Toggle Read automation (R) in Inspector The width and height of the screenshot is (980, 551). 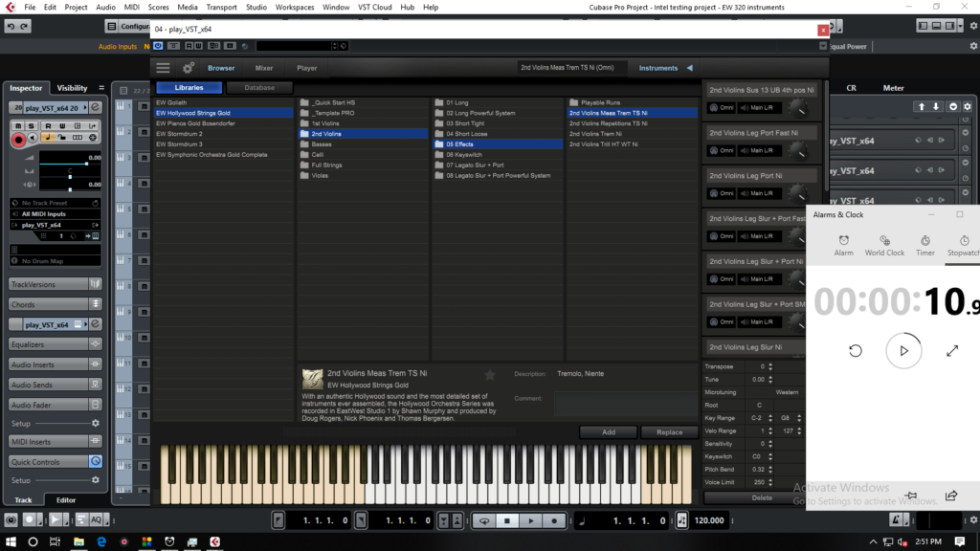pyautogui.click(x=48, y=126)
